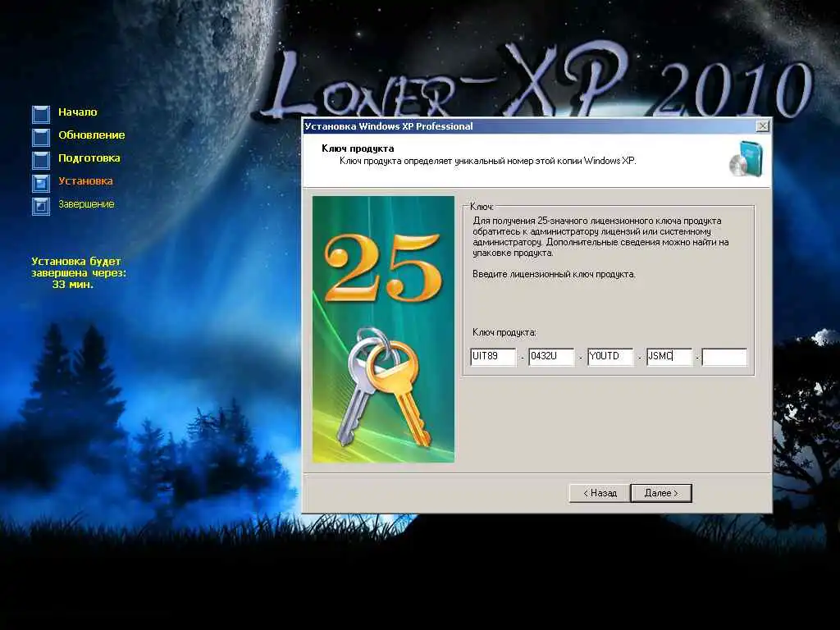Screen dimensions: 840x630
Task: Click the < Назад button
Action: (600, 493)
